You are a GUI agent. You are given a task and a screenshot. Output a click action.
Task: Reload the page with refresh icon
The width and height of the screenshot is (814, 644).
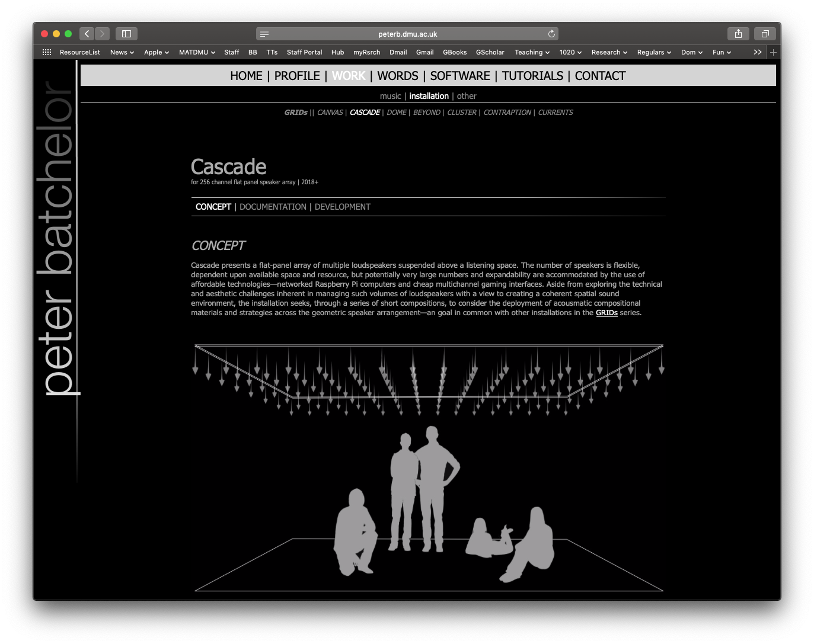(551, 34)
